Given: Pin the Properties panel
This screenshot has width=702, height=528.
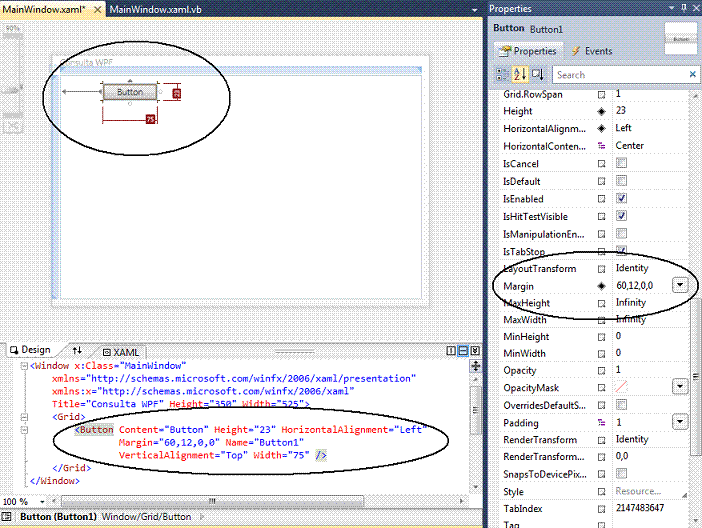Looking at the screenshot, I should pos(684,8).
